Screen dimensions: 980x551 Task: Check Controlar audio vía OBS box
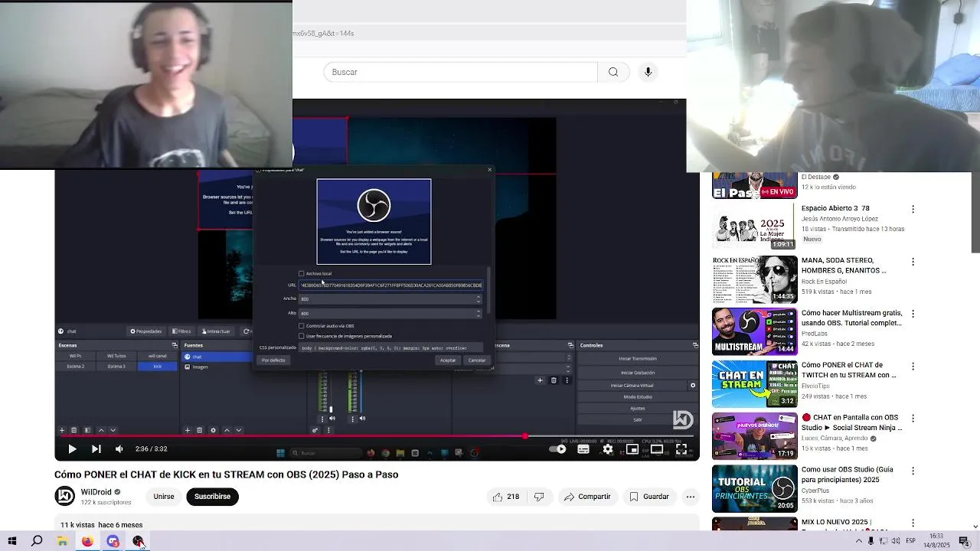(x=301, y=326)
